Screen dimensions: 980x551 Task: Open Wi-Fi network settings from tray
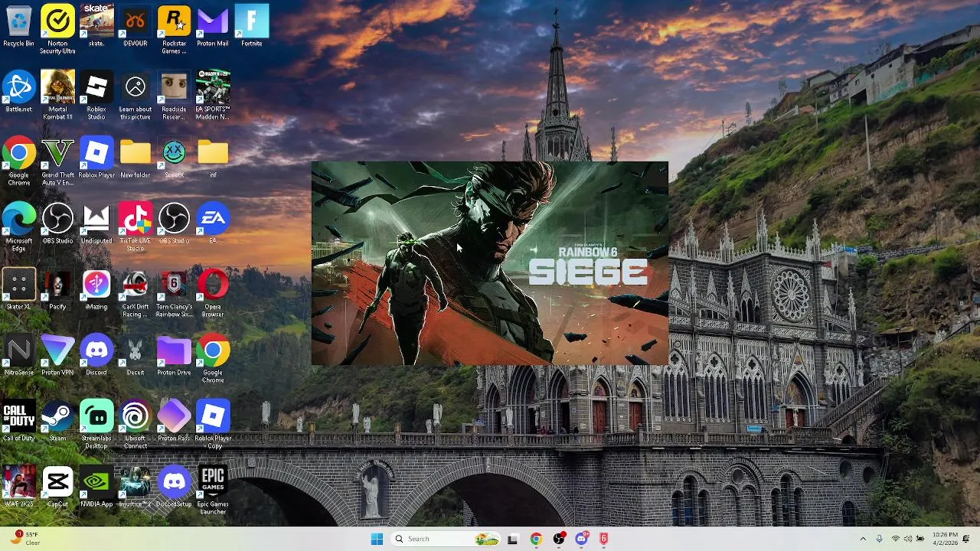pyautogui.click(x=896, y=539)
